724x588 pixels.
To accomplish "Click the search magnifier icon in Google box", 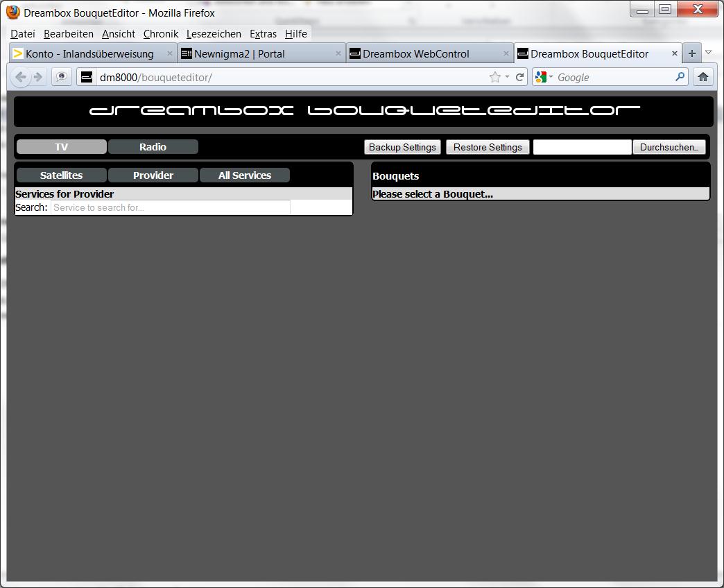I will (680, 77).
